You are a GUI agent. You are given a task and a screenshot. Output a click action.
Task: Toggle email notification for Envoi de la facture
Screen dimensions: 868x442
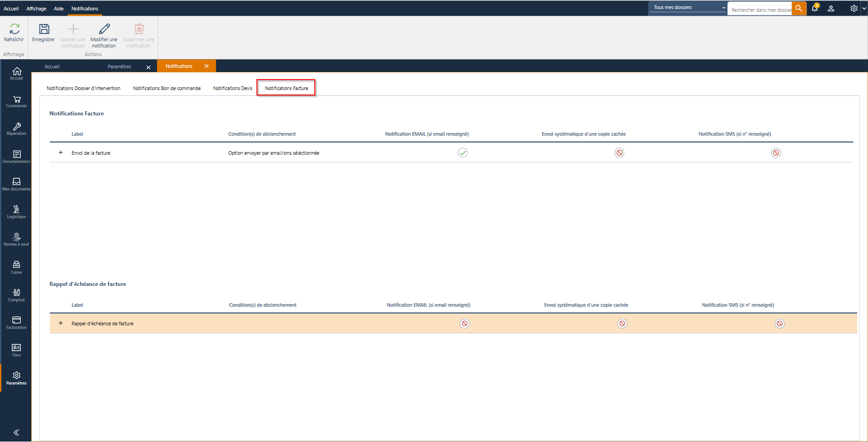click(463, 153)
